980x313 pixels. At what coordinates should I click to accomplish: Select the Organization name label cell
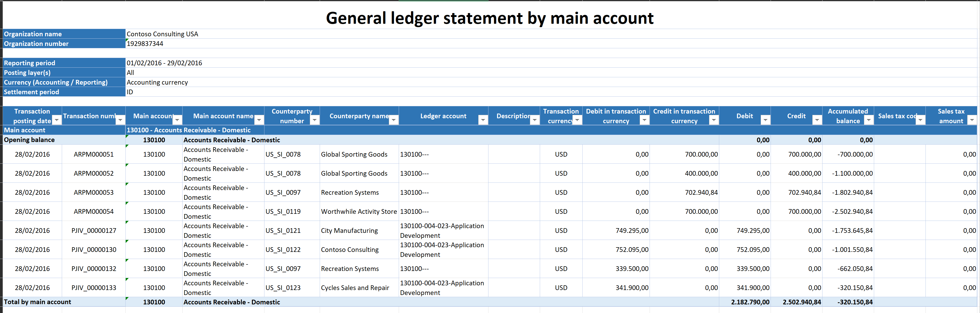pos(64,34)
